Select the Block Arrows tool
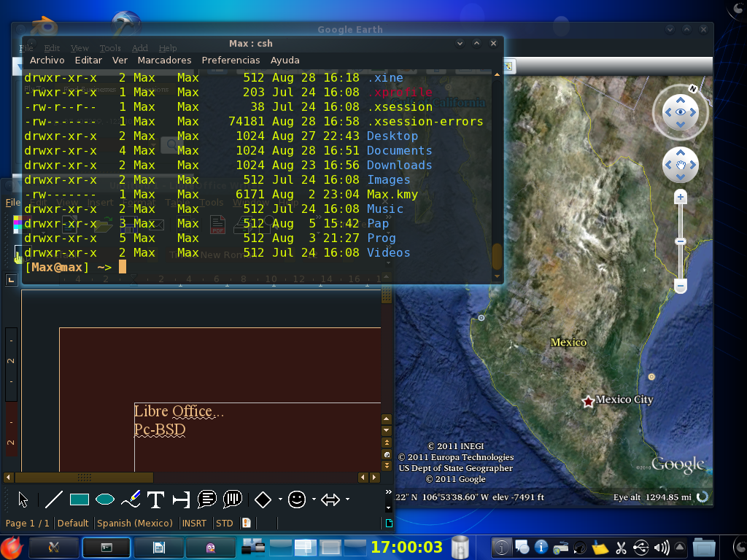747x560 pixels. [330, 499]
